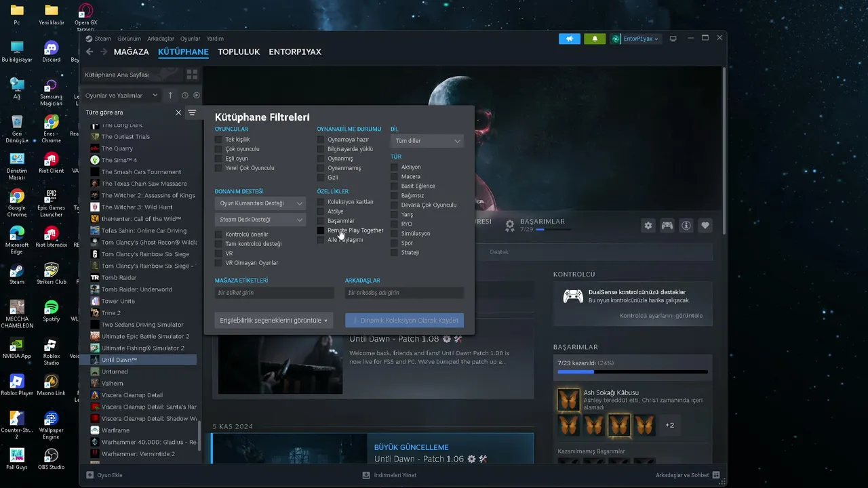Enable the Aksiyon genre checkbox
This screenshot has width=868, height=488.
pyautogui.click(x=394, y=167)
